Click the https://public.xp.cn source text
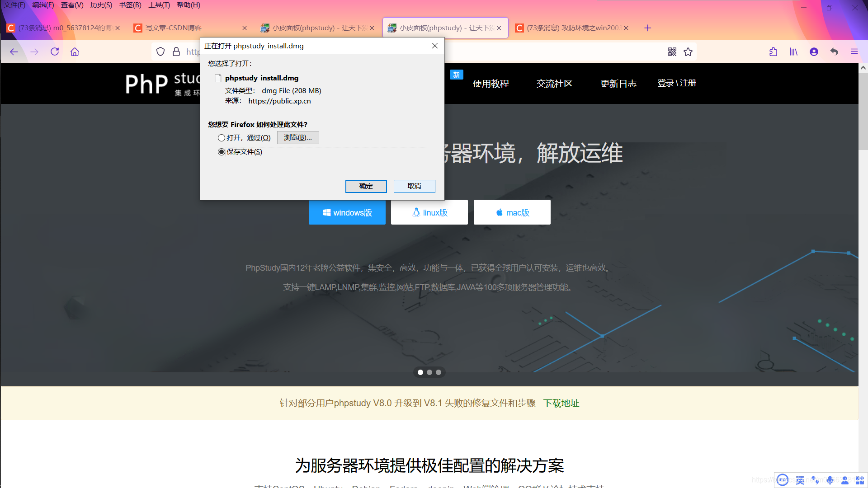This screenshot has width=868, height=488. [x=279, y=101]
